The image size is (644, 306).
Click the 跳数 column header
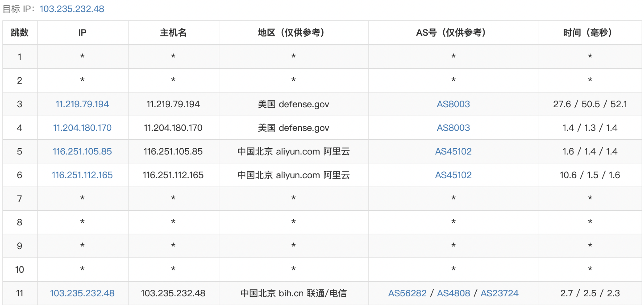coord(20,33)
